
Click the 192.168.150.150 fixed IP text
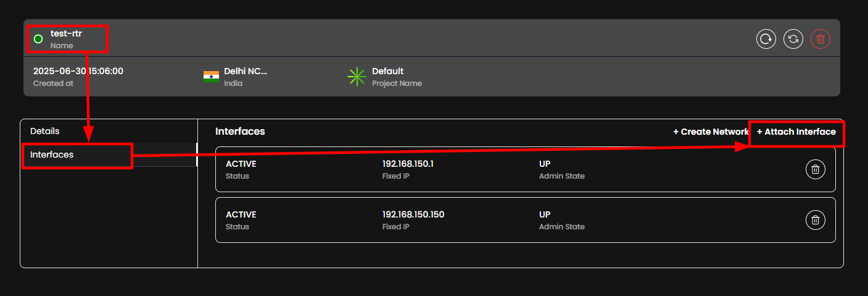(413, 214)
